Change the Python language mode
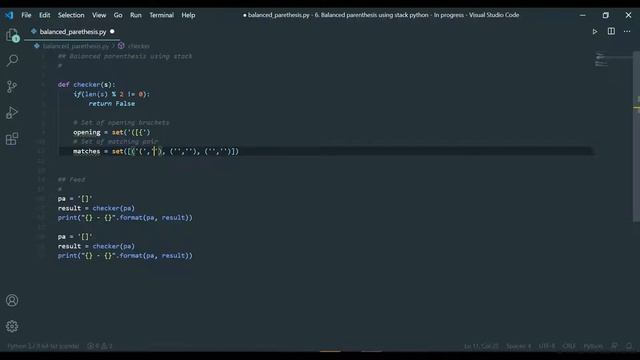 coord(593,346)
